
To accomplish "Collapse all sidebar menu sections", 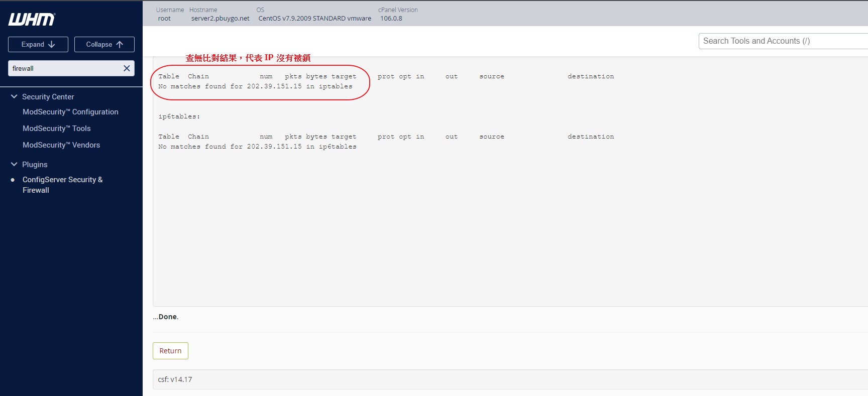I will (104, 45).
